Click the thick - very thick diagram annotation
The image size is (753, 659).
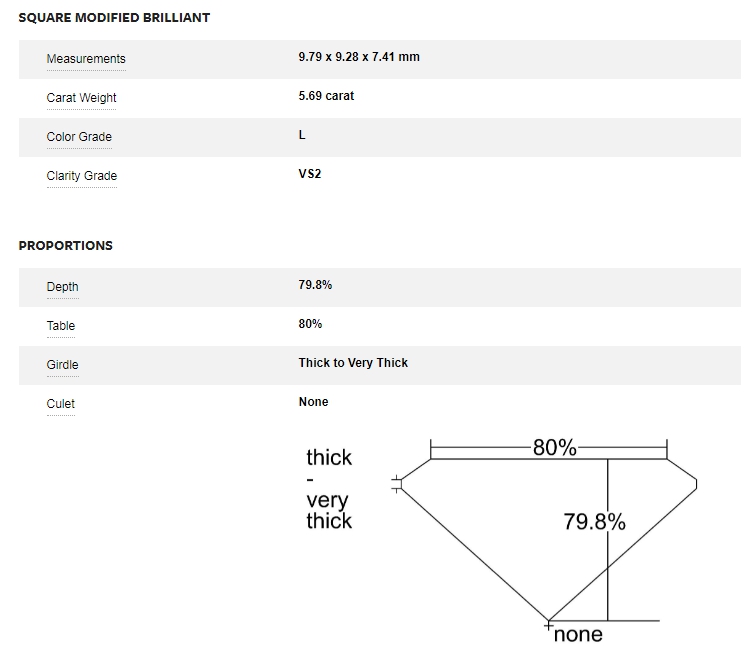coord(329,489)
